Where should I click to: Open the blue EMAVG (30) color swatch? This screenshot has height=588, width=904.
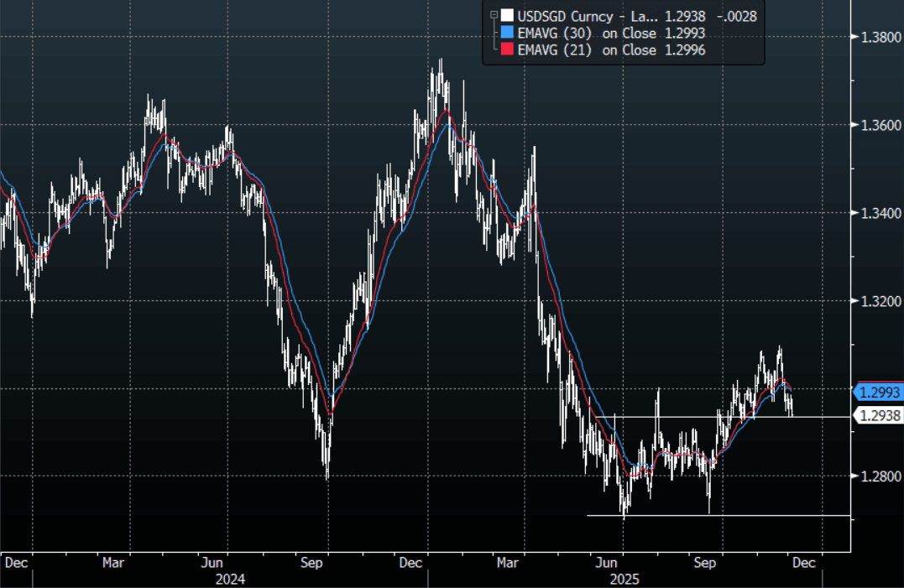tap(506, 33)
